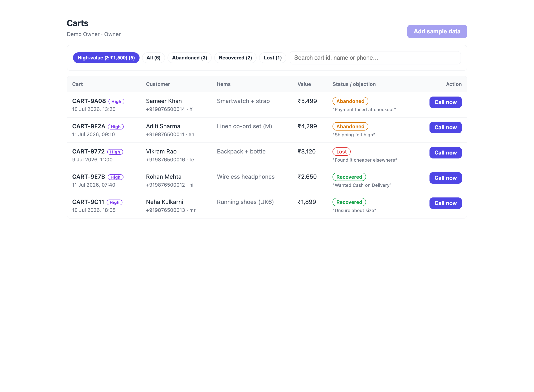Image resolution: width=534 pixels, height=392 pixels.
Task: Click the High badge beside CART-9772
Action: [x=115, y=152]
